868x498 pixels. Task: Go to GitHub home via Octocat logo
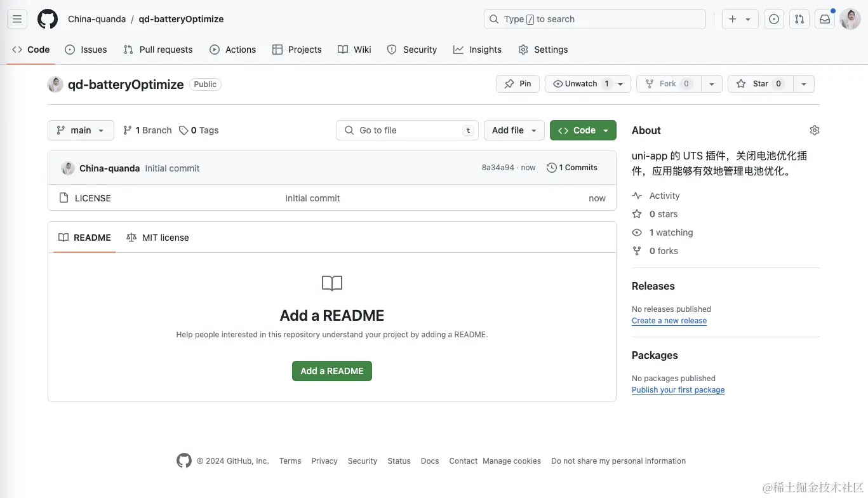pyautogui.click(x=48, y=19)
